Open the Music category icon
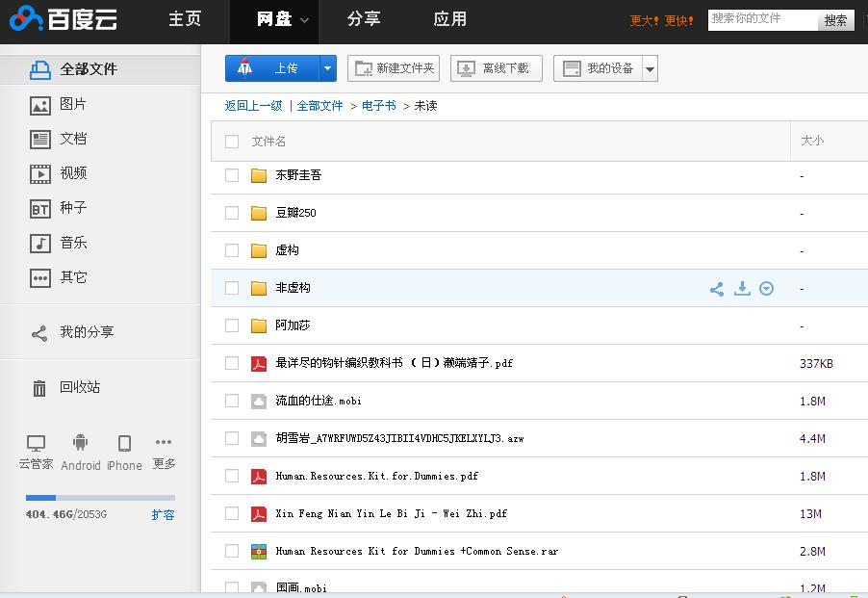 [39, 243]
